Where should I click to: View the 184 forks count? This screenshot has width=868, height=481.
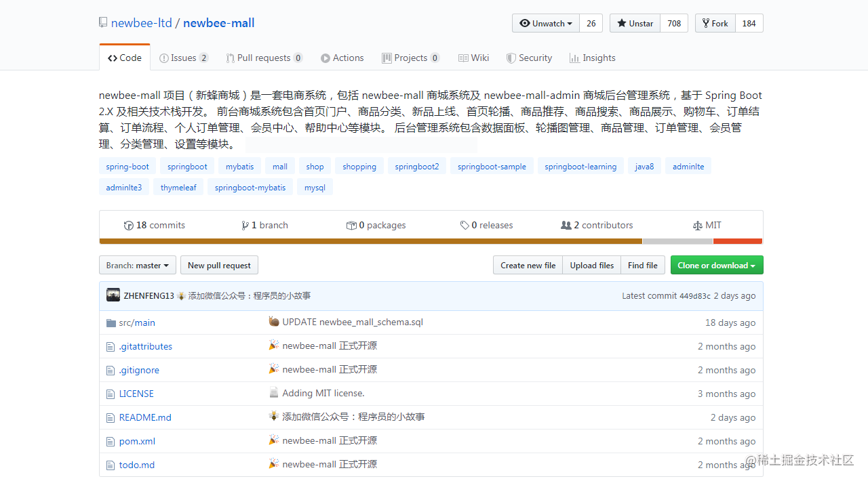point(749,23)
